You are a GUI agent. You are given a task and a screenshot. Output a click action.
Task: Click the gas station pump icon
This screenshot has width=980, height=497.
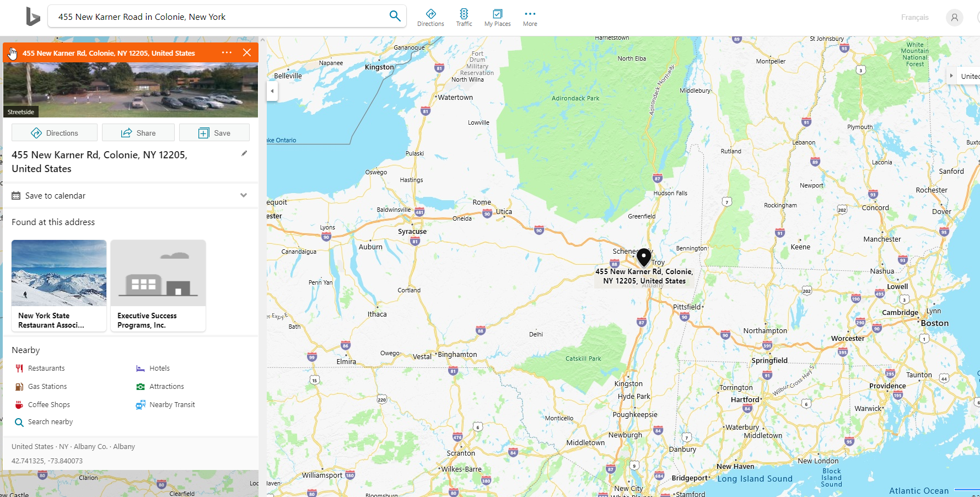pos(19,387)
